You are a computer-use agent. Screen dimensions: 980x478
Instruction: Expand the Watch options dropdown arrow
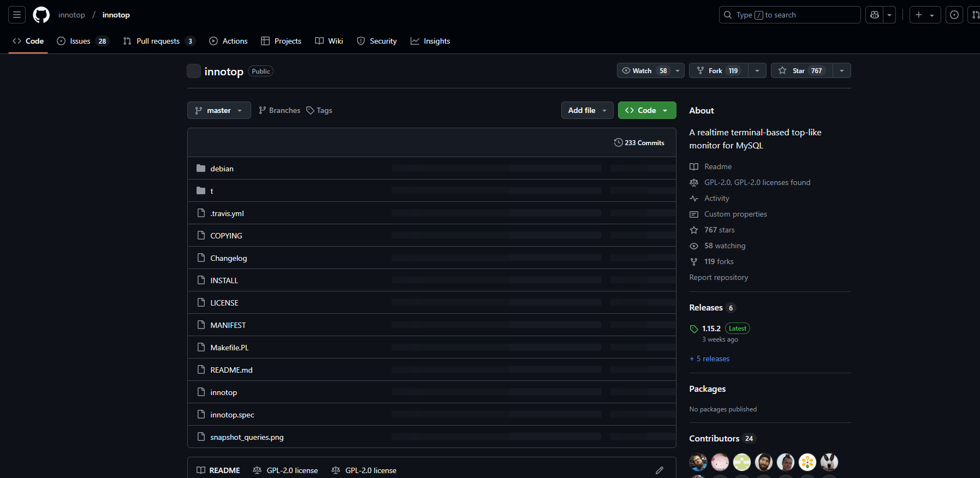pyautogui.click(x=678, y=70)
